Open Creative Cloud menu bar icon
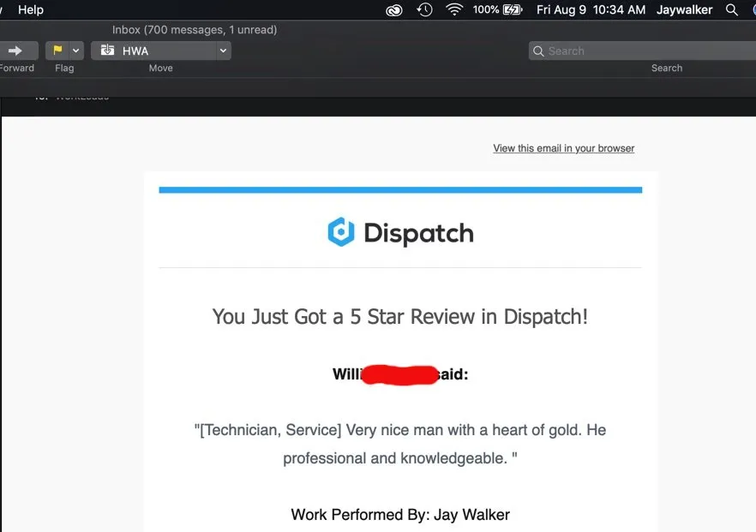This screenshot has width=756, height=532. [x=393, y=9]
